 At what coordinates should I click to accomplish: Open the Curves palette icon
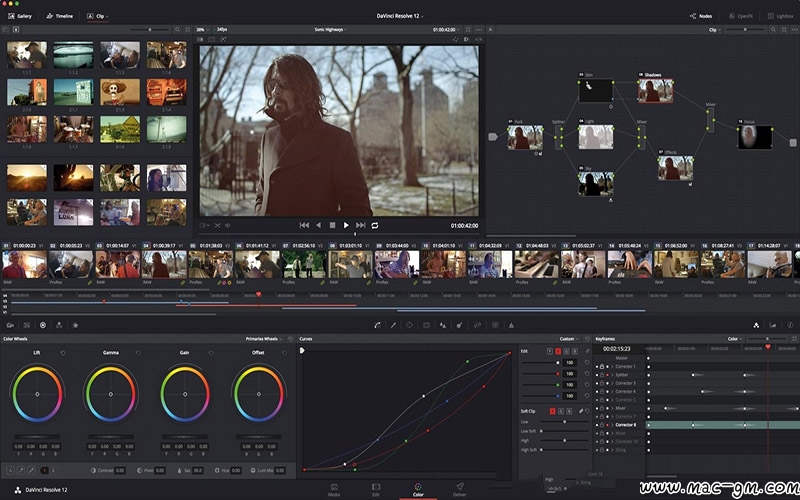coord(377,325)
